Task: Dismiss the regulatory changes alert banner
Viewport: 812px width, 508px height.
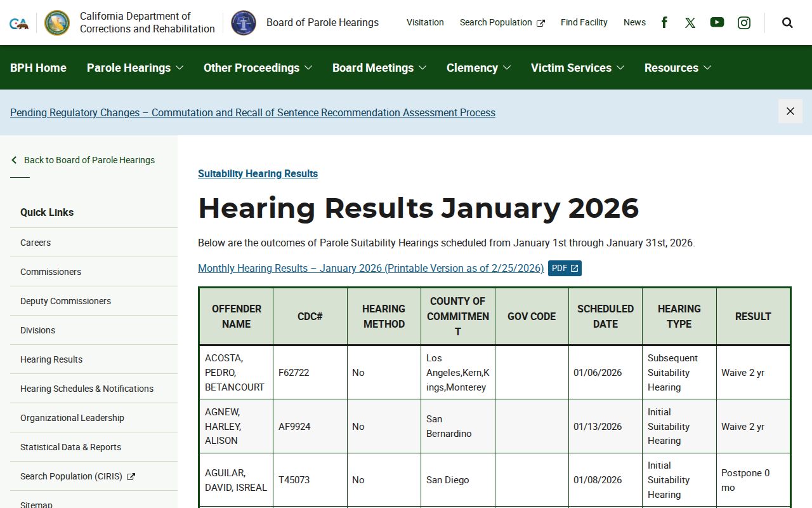Action: [x=790, y=111]
